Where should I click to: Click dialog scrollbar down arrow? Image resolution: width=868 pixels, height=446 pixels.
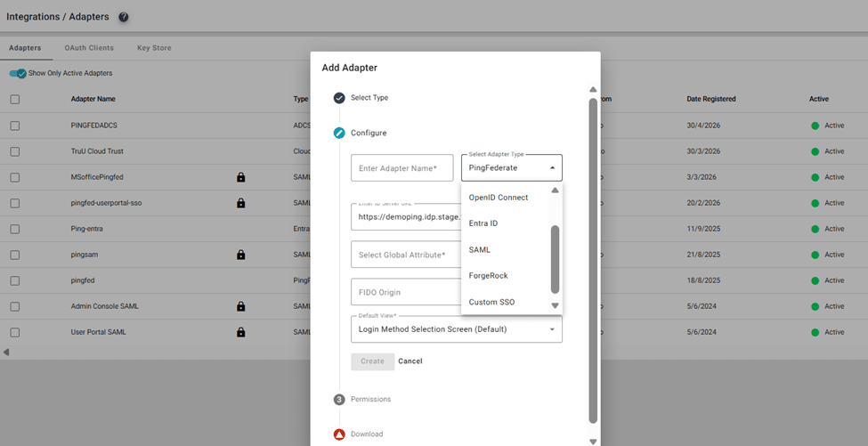pyautogui.click(x=593, y=442)
